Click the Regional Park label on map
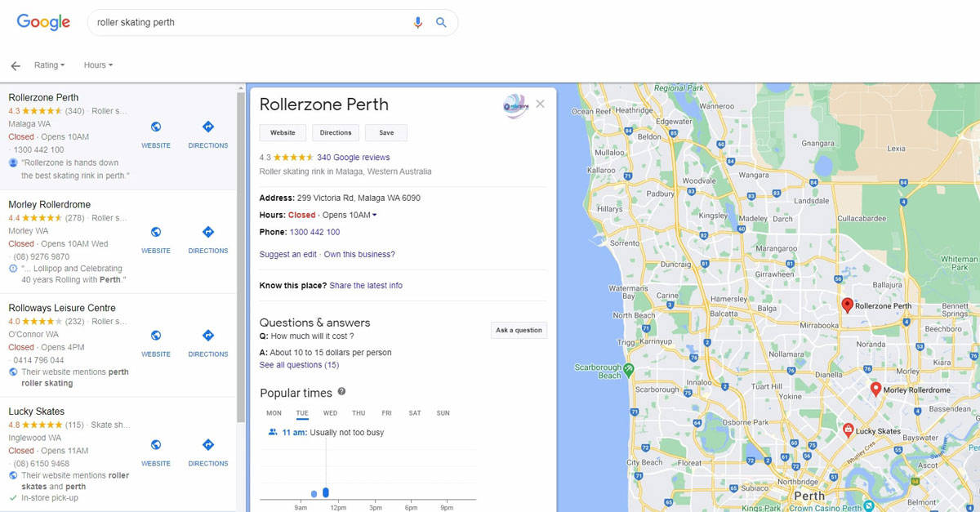 pos(679,88)
